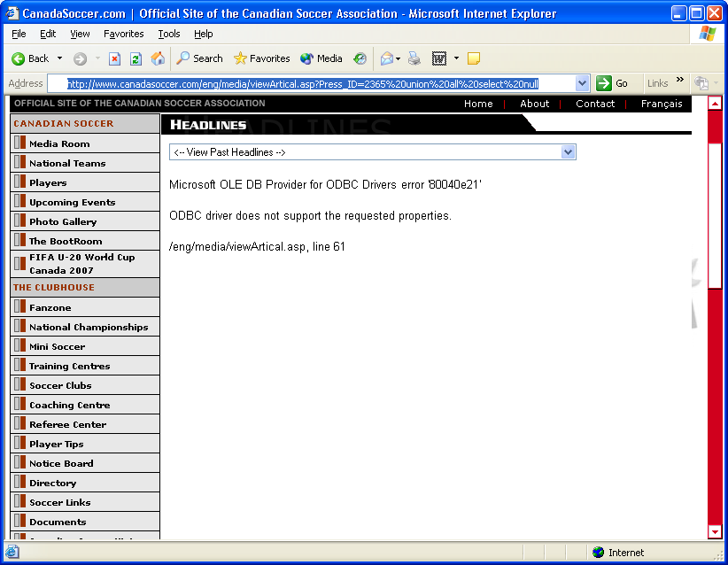This screenshot has height=565, width=728.
Task: Switch to Français version
Action: tap(662, 104)
